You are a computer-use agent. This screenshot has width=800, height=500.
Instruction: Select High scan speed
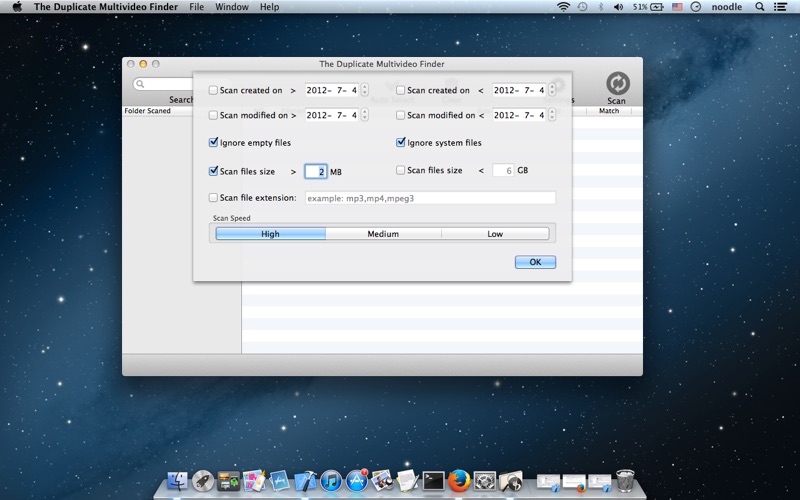click(270, 234)
